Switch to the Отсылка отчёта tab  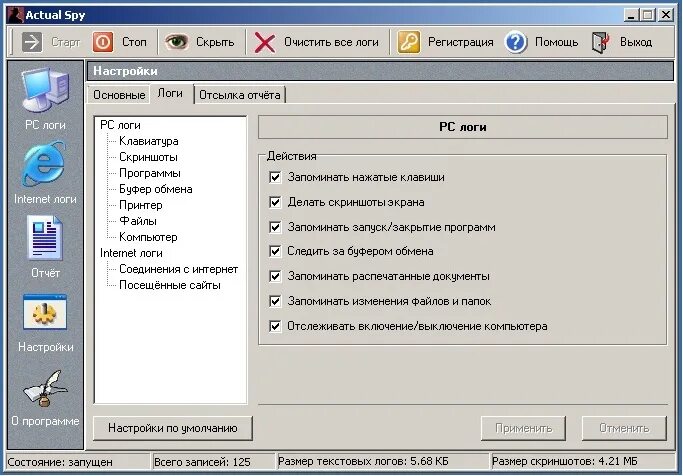click(x=240, y=95)
